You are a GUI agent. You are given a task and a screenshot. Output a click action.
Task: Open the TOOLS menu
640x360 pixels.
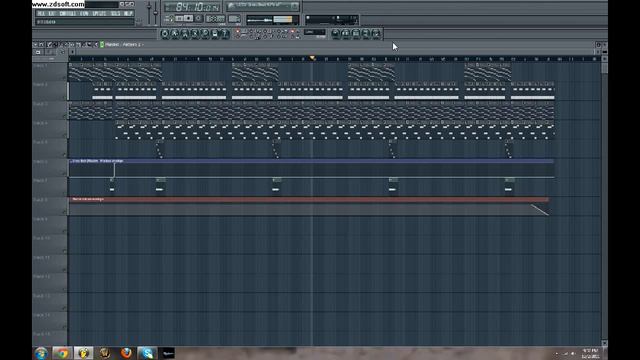[x=116, y=13]
